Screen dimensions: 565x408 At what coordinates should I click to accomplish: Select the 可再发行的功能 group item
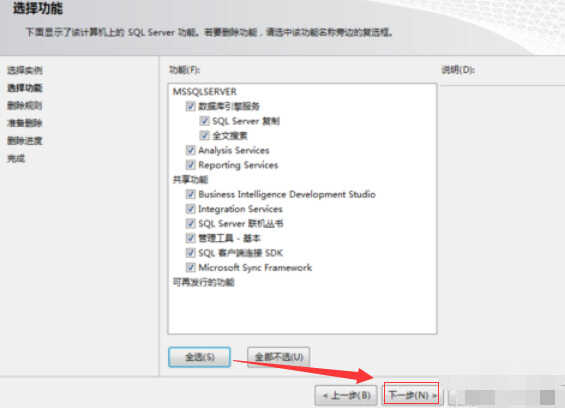coord(204,282)
